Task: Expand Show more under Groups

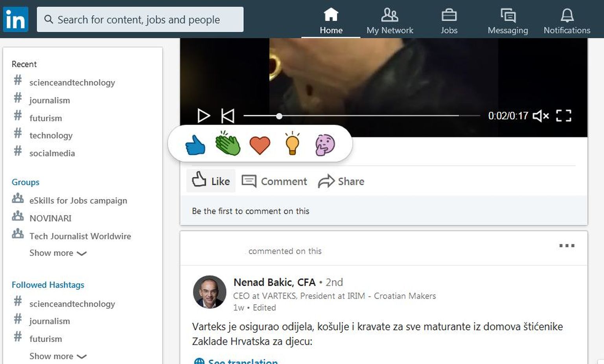Action: [x=58, y=253]
